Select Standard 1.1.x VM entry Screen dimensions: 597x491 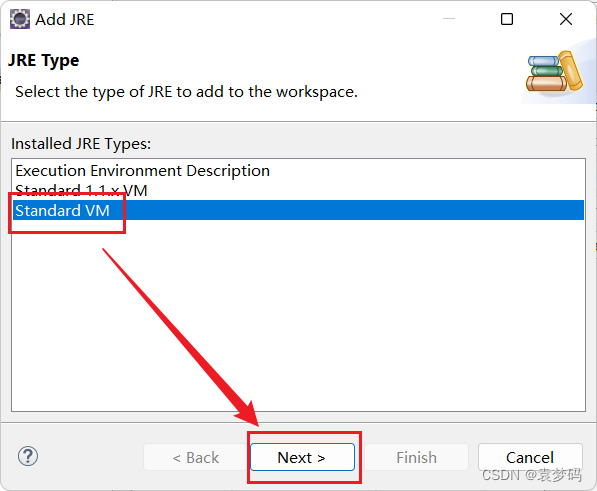298,190
